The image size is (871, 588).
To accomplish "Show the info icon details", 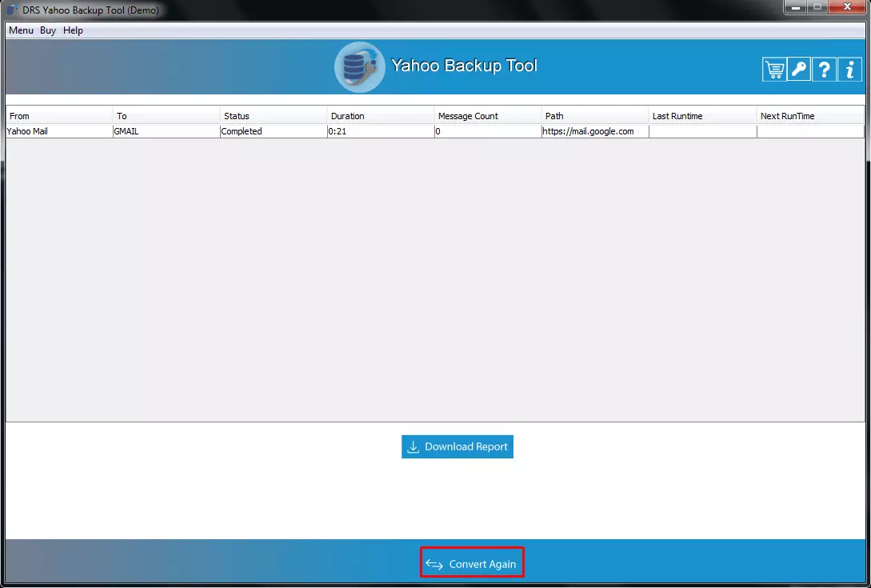I will (849, 70).
